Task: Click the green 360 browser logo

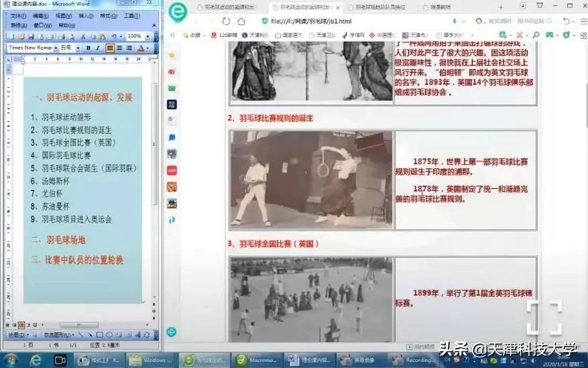Action: tap(178, 12)
